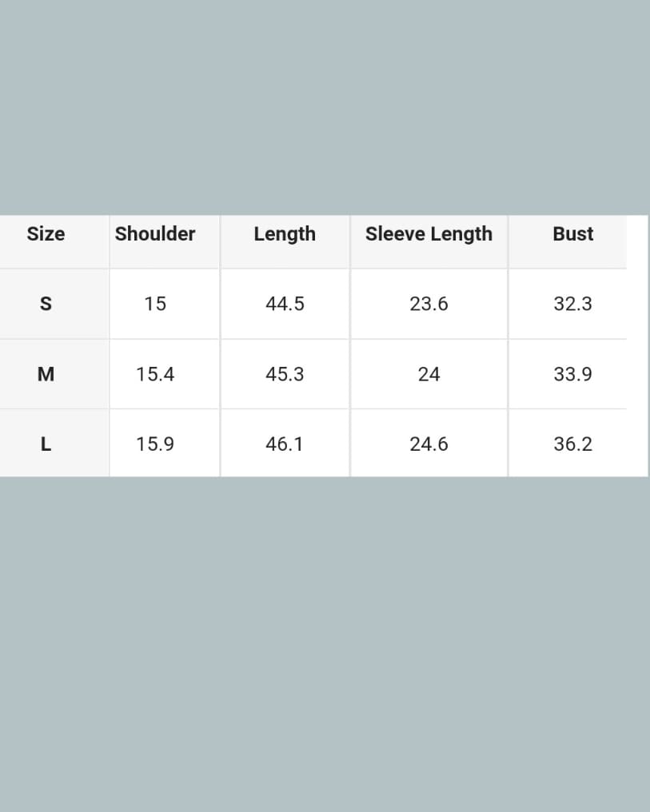Click the M size row label

click(x=46, y=374)
